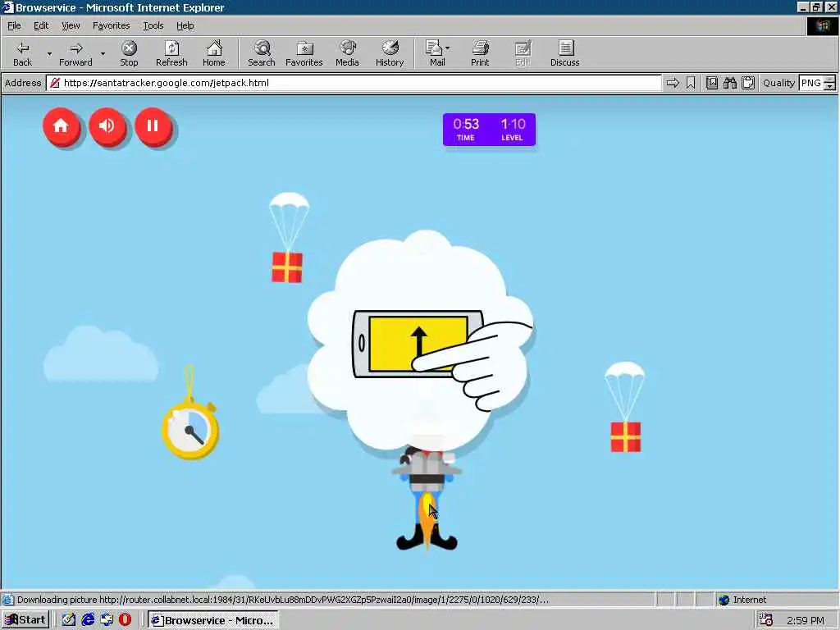This screenshot has height=630, width=840.
Task: Open the Favorites toolbar panel
Action: pos(304,53)
